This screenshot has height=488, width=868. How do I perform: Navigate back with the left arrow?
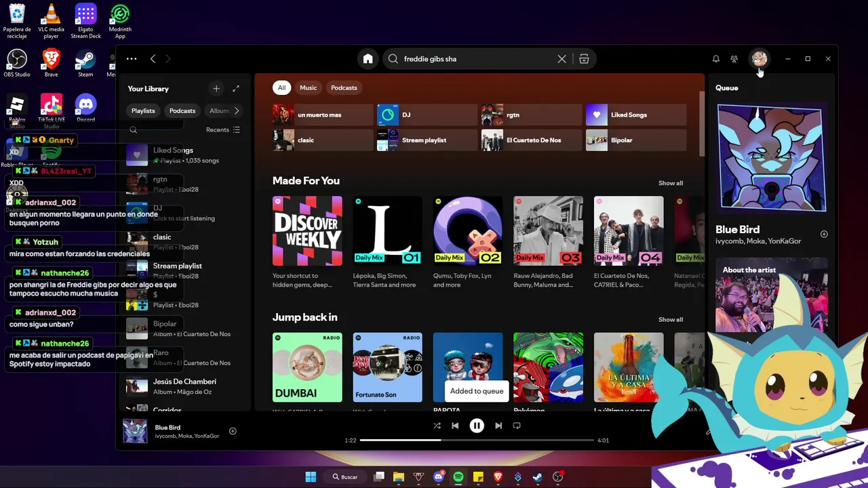click(153, 59)
